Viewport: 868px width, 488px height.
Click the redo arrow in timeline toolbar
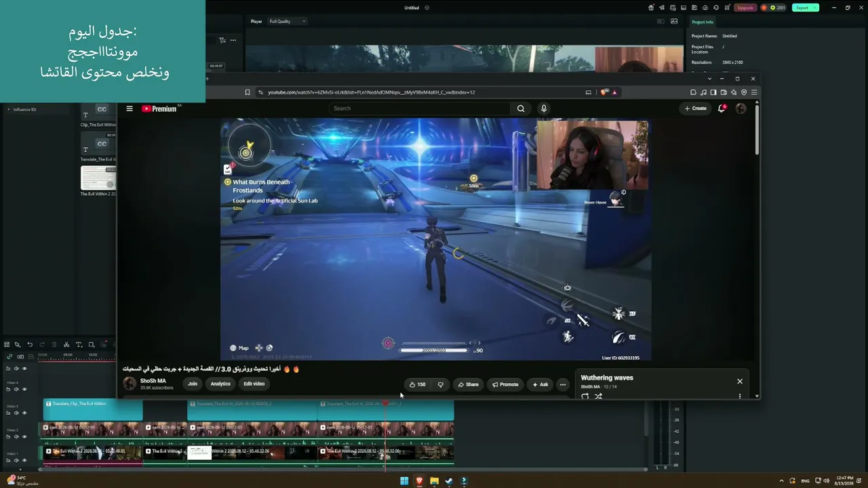point(42,344)
